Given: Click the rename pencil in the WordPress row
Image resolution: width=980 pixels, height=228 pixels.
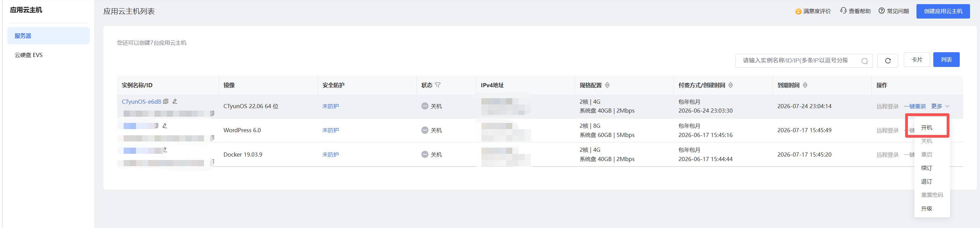Looking at the screenshot, I should point(165,126).
